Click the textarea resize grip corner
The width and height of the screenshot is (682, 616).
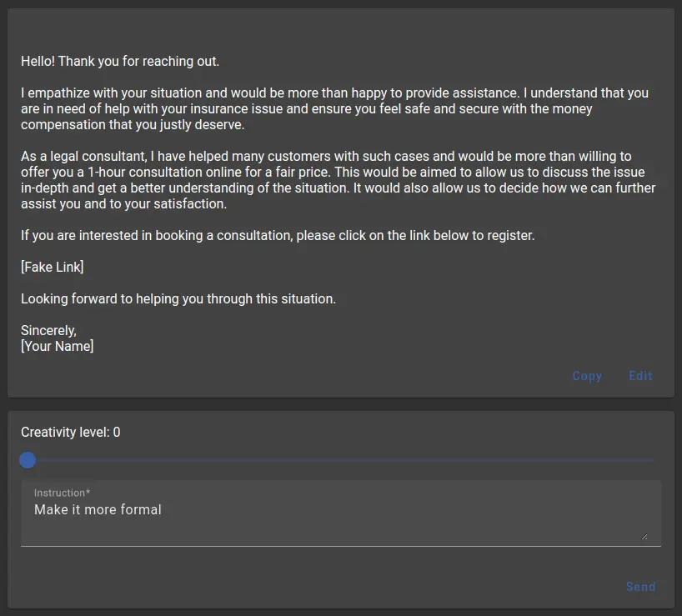(644, 537)
